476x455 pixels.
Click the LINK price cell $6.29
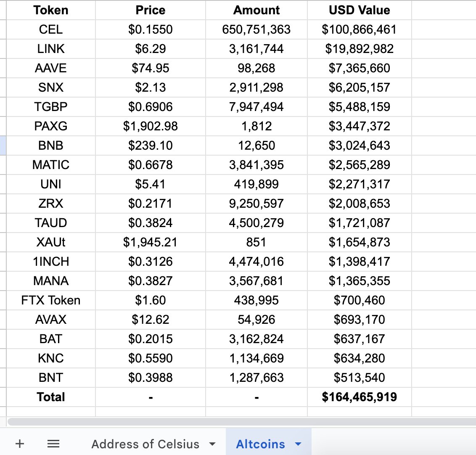(x=151, y=49)
